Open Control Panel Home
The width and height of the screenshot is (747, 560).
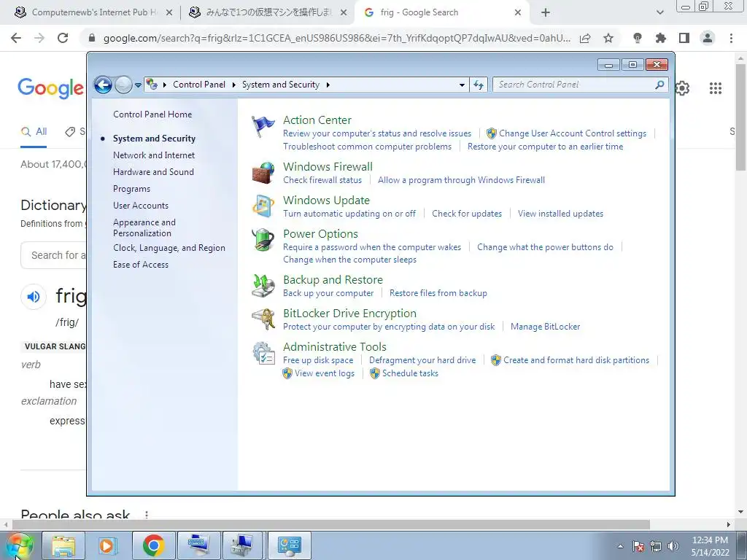[x=152, y=114]
